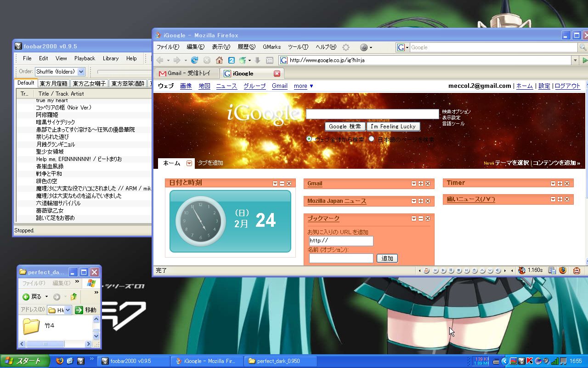Click the blue number 2 toolbar icon

click(x=232, y=60)
